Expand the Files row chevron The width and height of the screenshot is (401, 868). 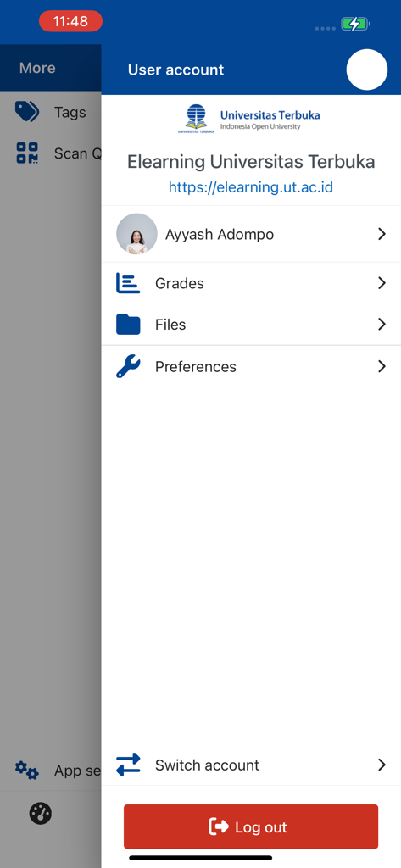[x=382, y=325]
